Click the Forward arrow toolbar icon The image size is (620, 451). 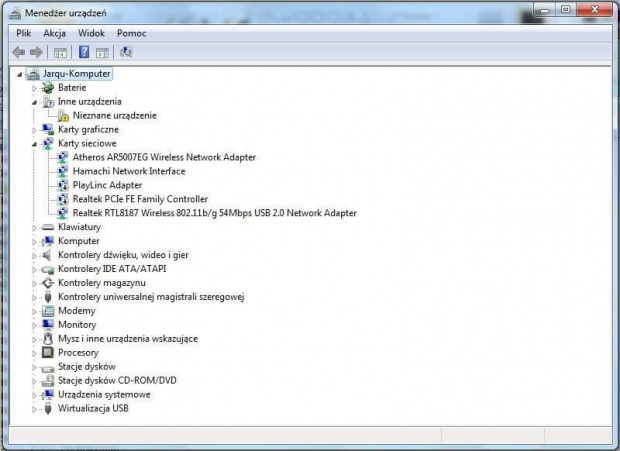point(36,52)
